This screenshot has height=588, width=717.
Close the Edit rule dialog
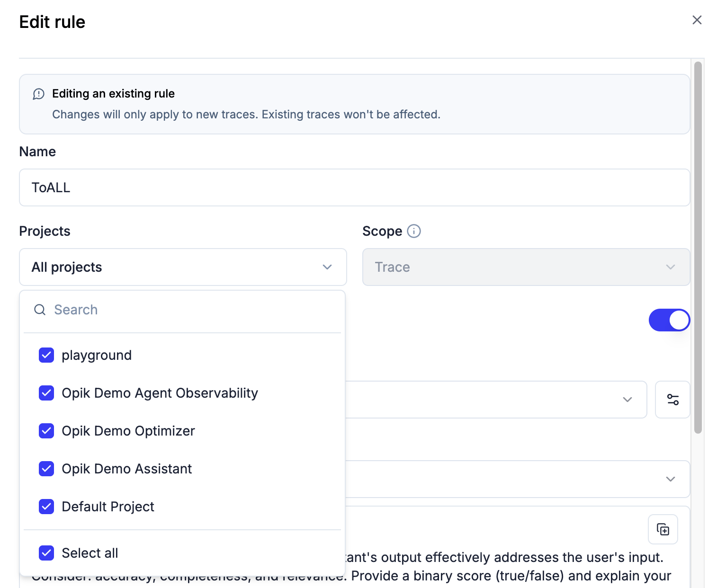[697, 20]
